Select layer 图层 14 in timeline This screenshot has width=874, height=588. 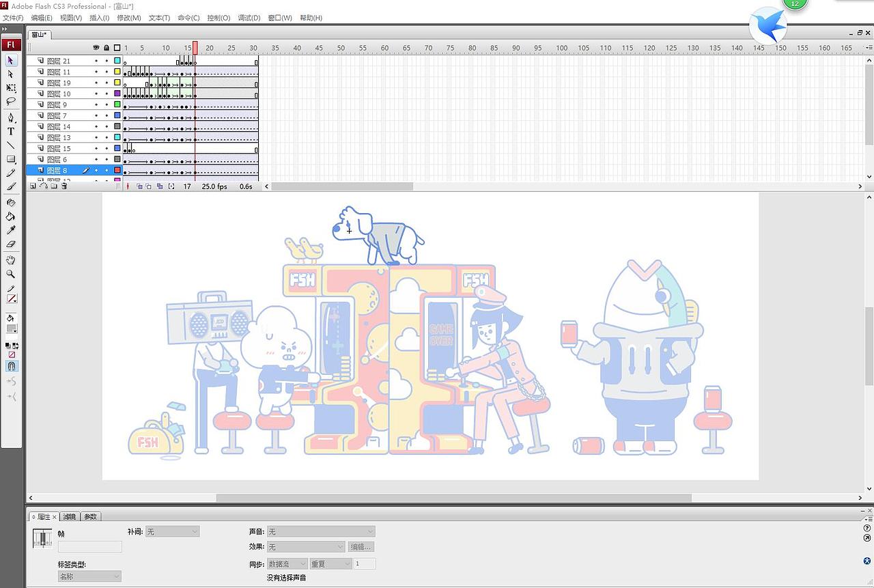click(x=59, y=126)
